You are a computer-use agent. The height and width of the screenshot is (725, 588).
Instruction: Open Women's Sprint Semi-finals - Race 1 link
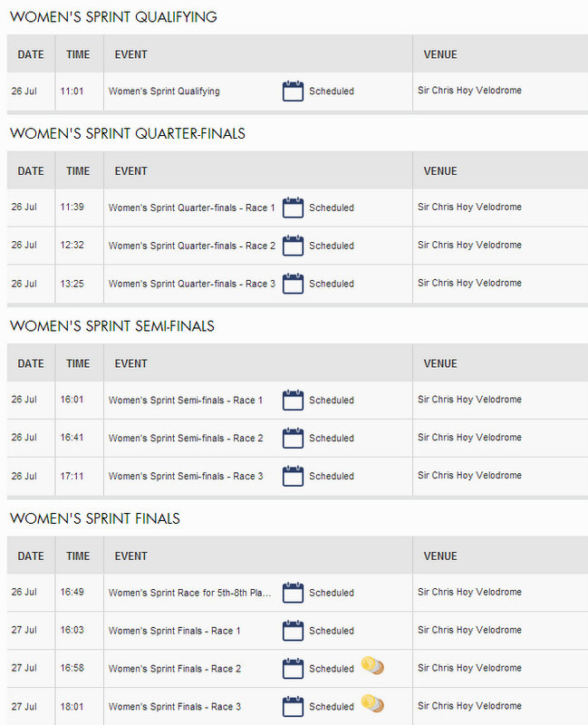(186, 401)
